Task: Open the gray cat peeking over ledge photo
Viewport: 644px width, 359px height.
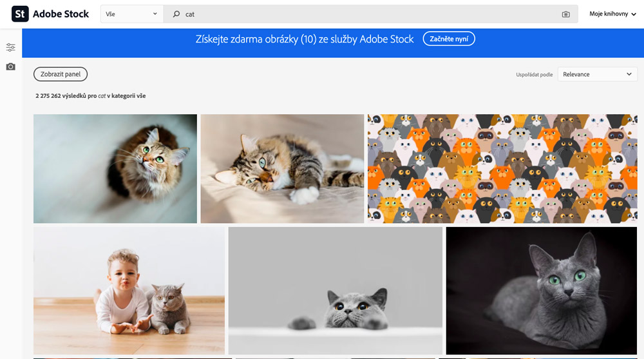Action: [x=335, y=290]
